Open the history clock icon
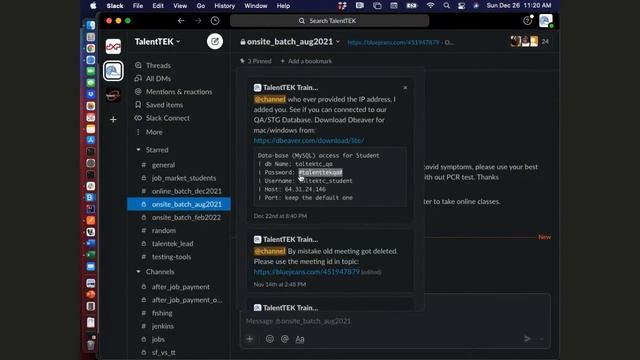This screenshot has width=640, height=360. (215, 21)
